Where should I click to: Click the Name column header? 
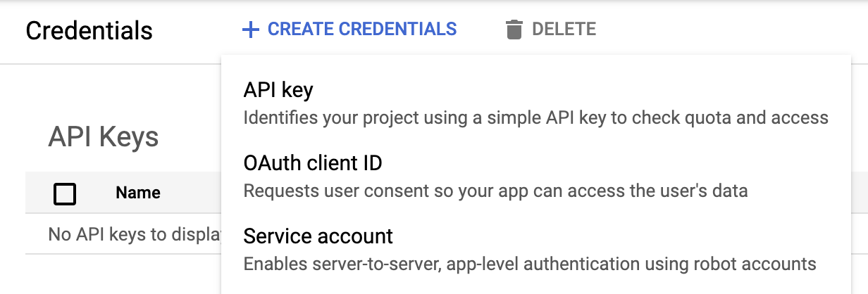coord(138,193)
